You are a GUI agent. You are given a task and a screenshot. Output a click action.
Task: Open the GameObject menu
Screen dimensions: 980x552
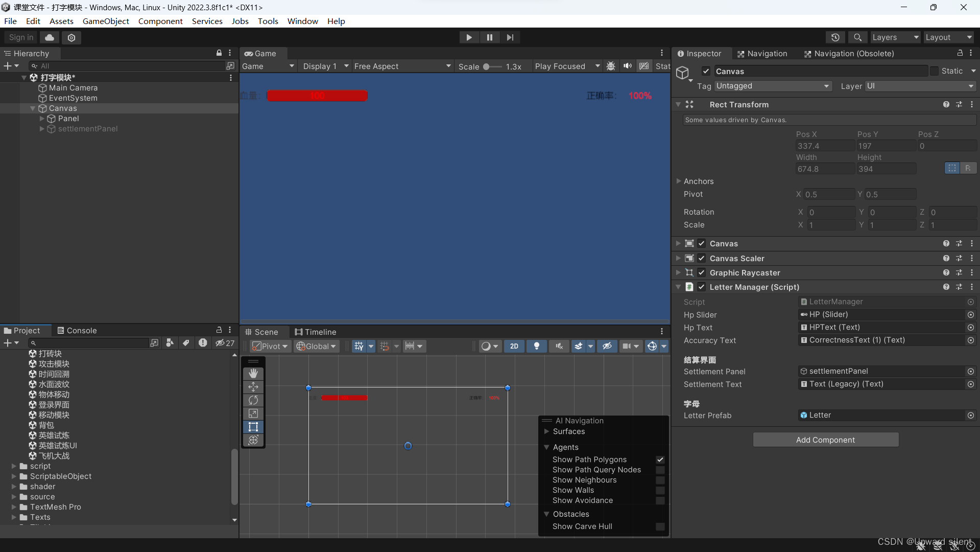click(x=106, y=21)
